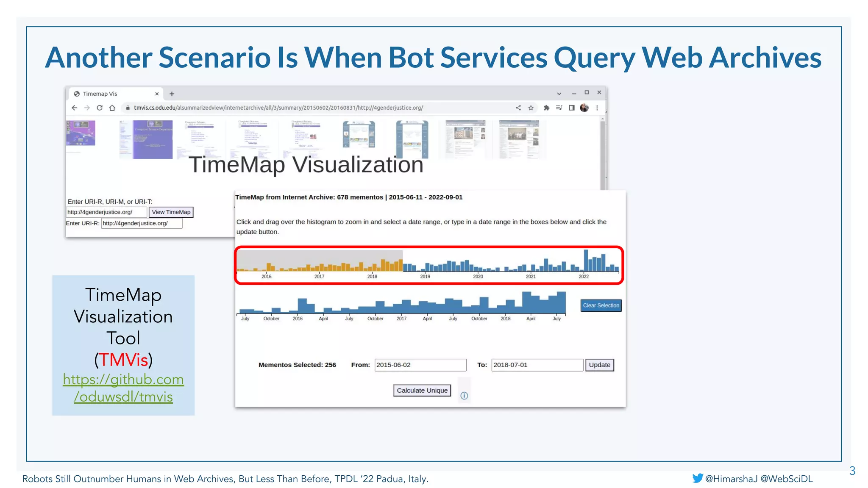The height and width of the screenshot is (488, 868).
Task: Click the browser back arrow
Action: coord(75,108)
